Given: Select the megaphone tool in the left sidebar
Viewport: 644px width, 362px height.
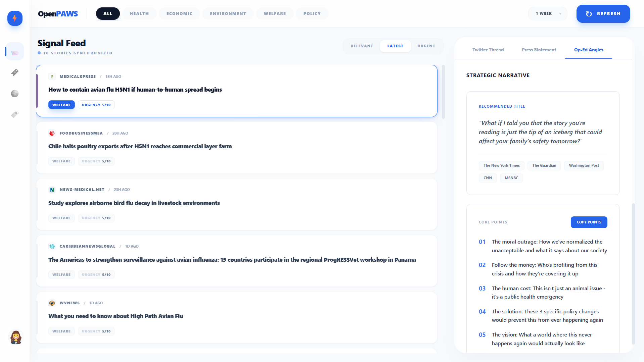Looking at the screenshot, I should (14, 72).
